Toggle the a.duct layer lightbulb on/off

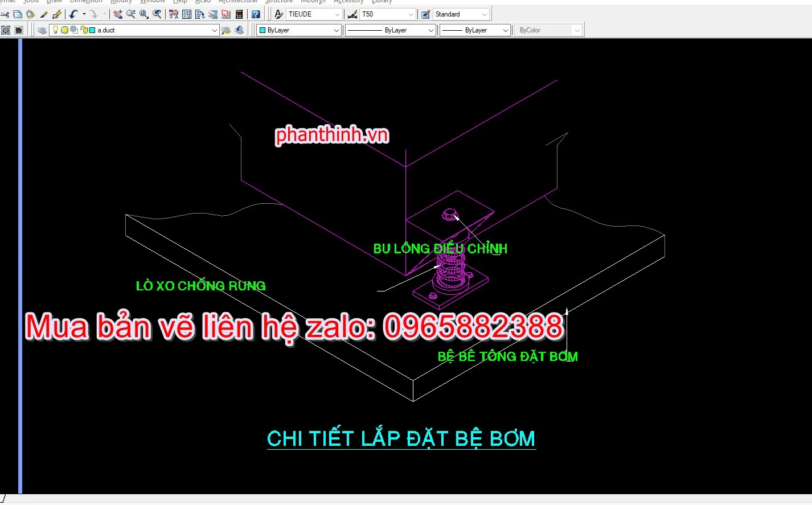coord(55,30)
